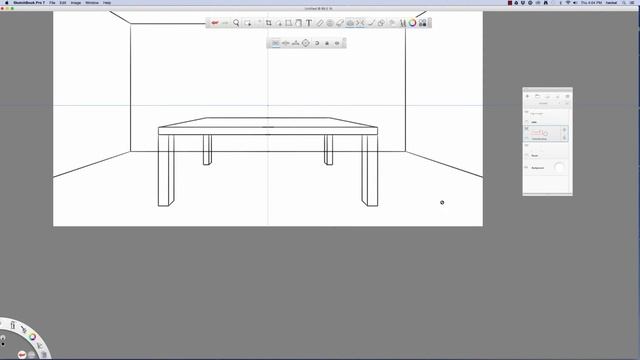This screenshot has width=640, height=360.
Task: Toggle perspective snap option
Action: click(x=317, y=43)
